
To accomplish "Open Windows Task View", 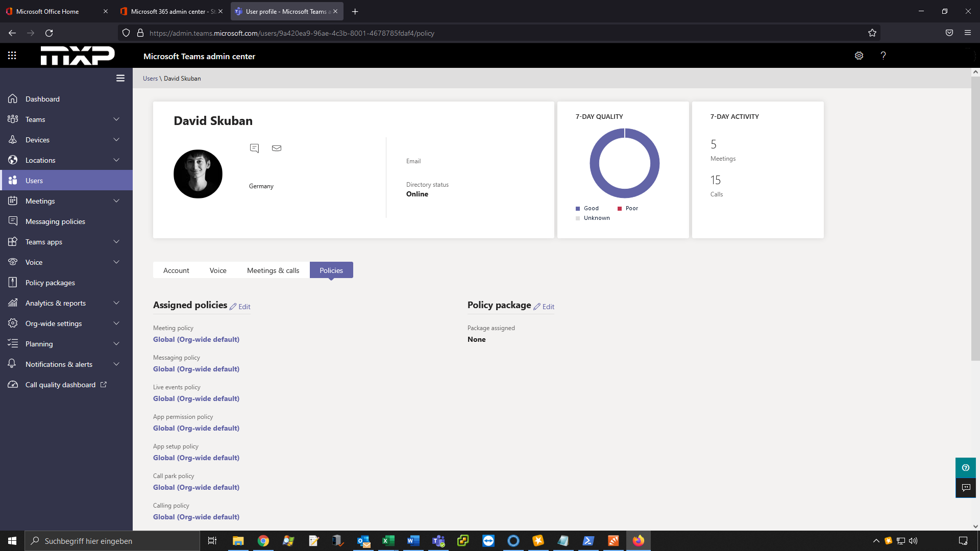I will (x=212, y=541).
